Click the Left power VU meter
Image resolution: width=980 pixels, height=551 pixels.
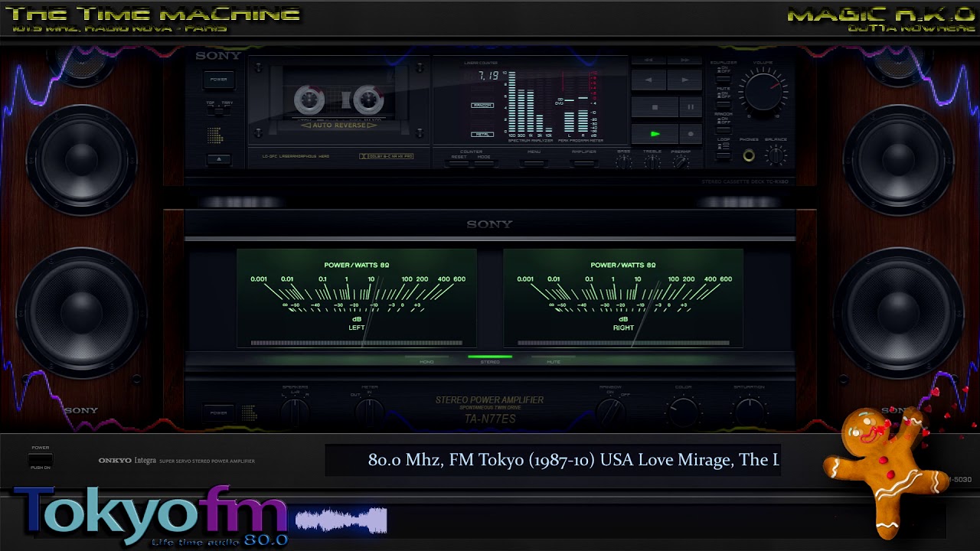point(357,298)
